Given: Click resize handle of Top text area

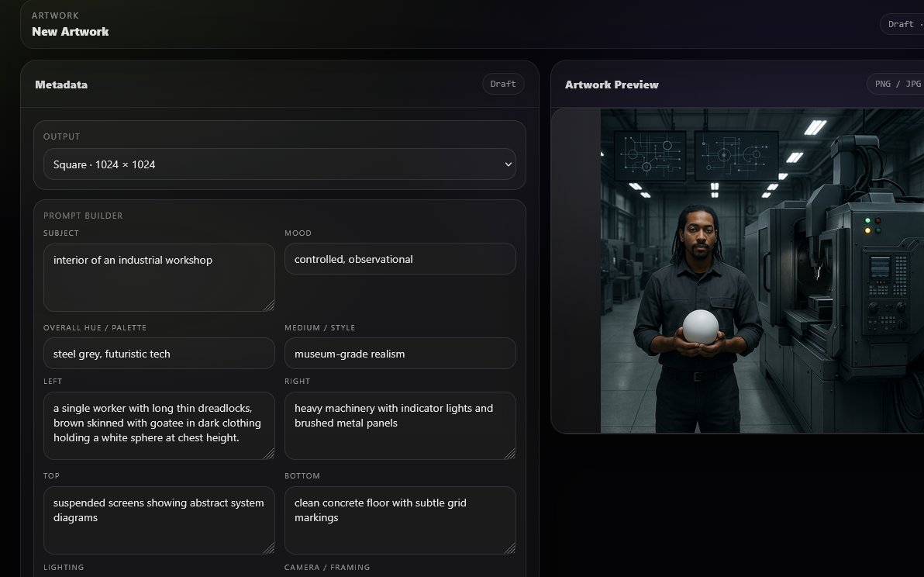Looking at the screenshot, I should click(269, 548).
